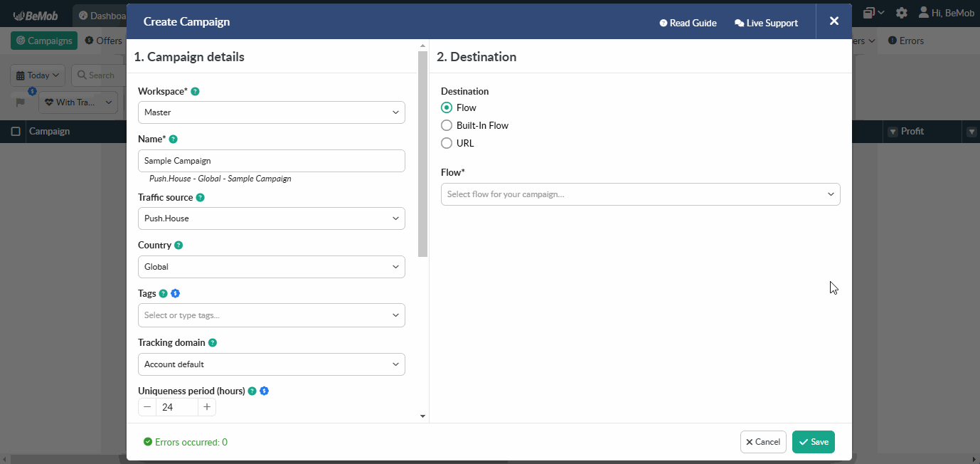Click the Read Guide book icon

click(663, 23)
